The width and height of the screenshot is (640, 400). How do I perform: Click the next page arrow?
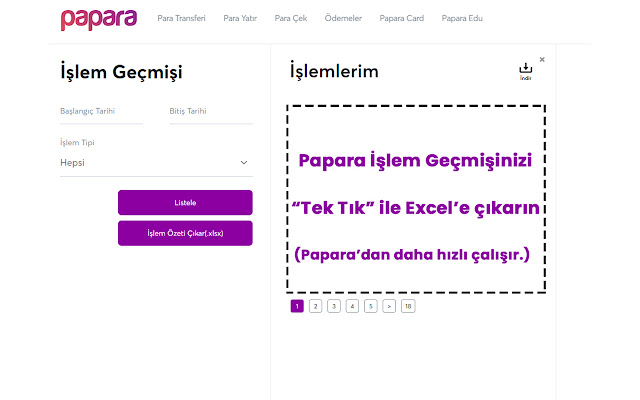389,306
